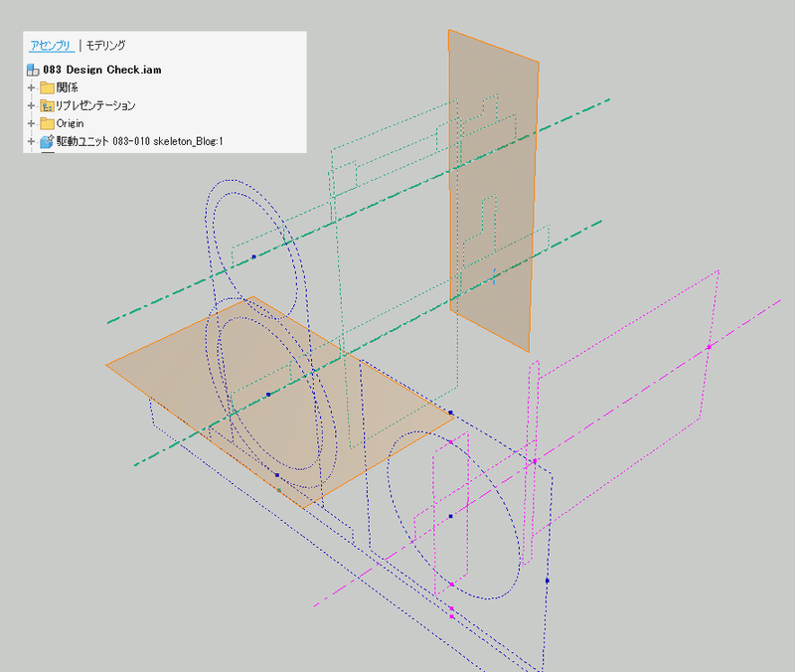795x672 pixels.
Task: Click the リプレゼンテーション folder icon
Action: [47, 105]
